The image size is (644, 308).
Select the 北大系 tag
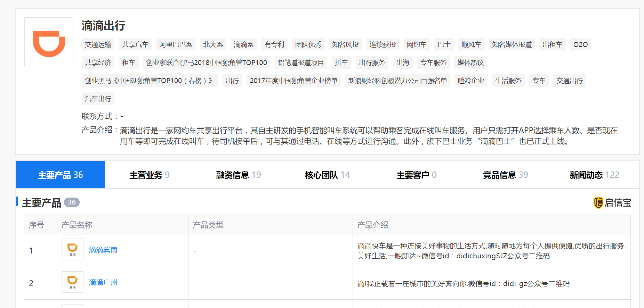(x=213, y=44)
